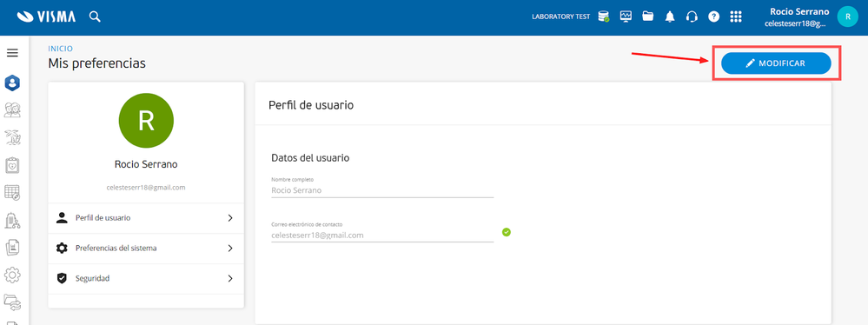Open the document reports sidebar icon

[12, 247]
